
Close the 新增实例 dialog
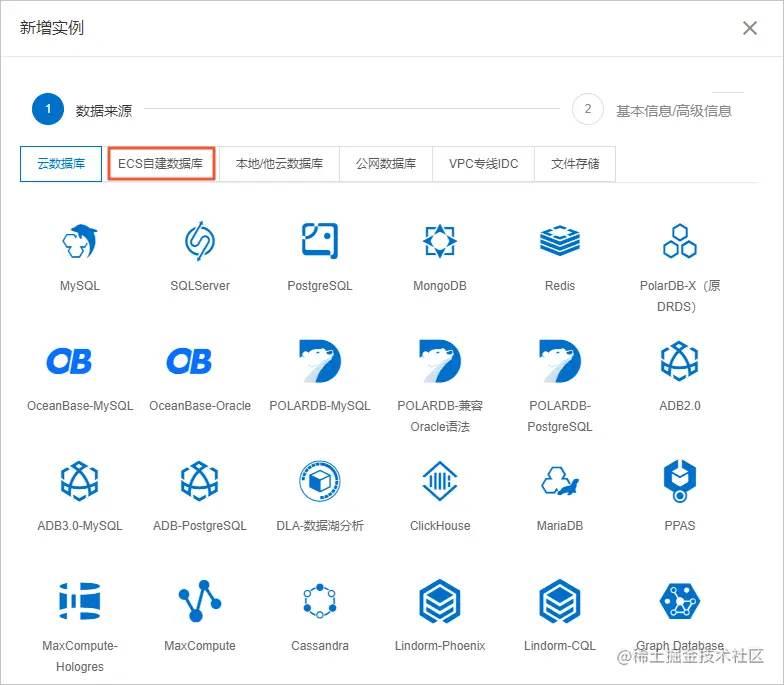point(750,28)
